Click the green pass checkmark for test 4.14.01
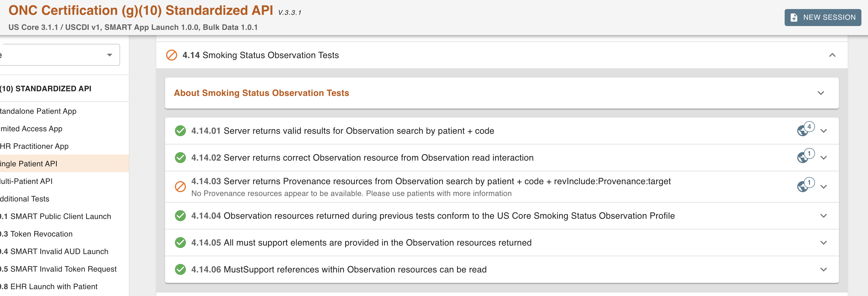This screenshot has width=868, height=296. (180, 131)
